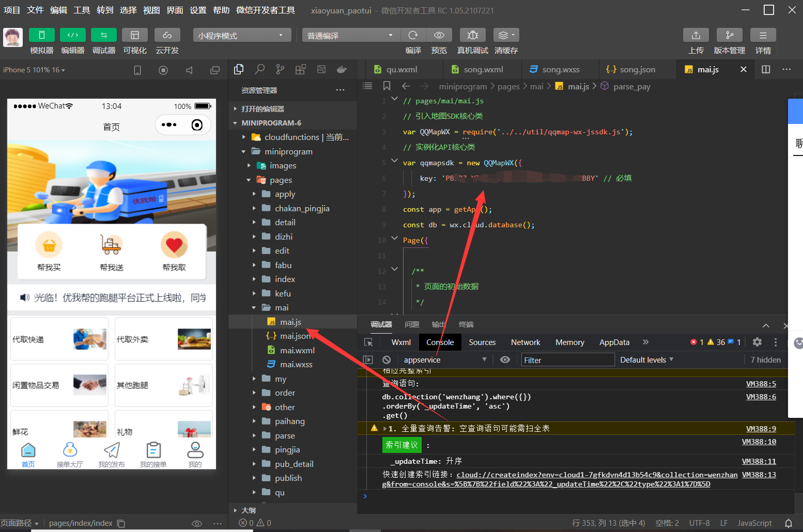The width and height of the screenshot is (803, 532).
Task: Click the Filter input field in Console
Action: [567, 359]
